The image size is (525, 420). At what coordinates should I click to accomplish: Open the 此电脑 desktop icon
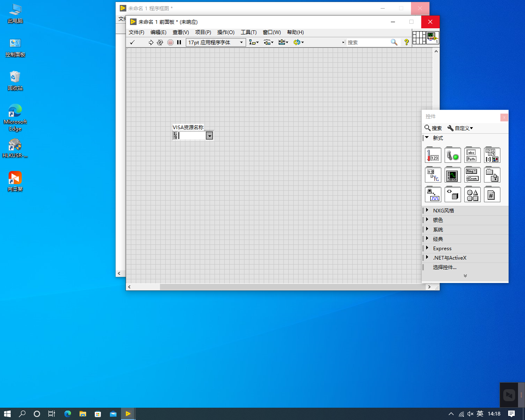click(x=15, y=14)
